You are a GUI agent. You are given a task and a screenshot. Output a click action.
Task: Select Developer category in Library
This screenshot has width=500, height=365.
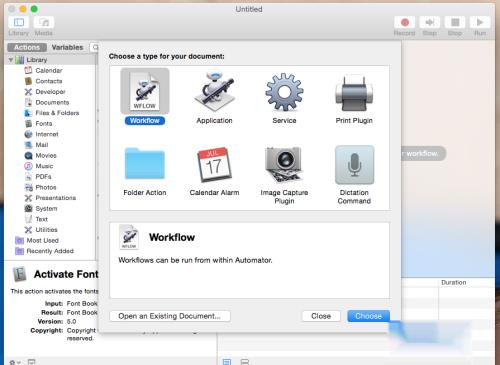click(50, 92)
